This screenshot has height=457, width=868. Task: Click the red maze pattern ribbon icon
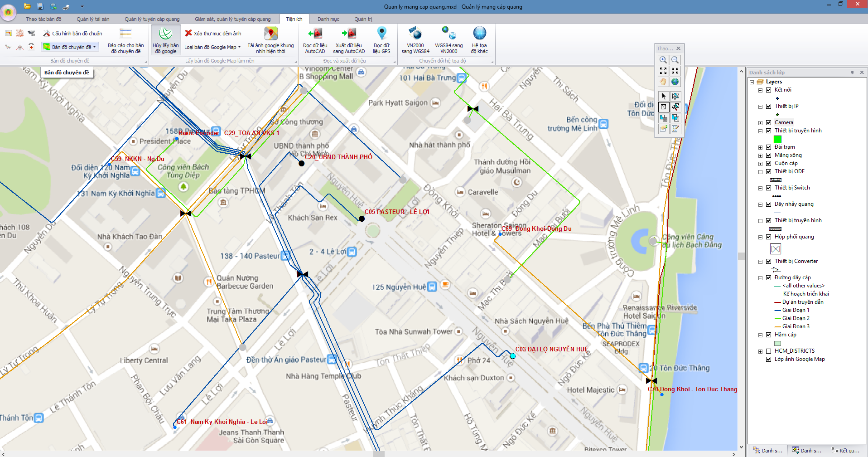point(20,33)
